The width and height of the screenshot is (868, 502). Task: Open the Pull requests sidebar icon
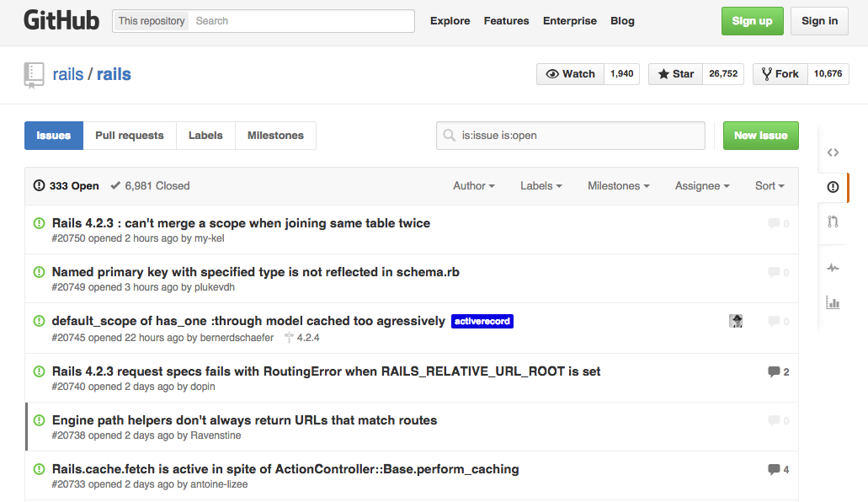tap(833, 222)
